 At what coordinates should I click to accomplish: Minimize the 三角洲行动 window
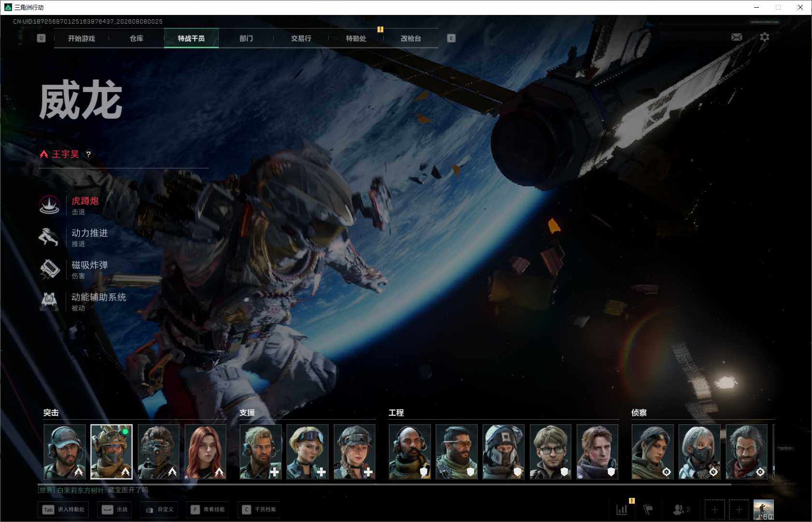pos(756,7)
